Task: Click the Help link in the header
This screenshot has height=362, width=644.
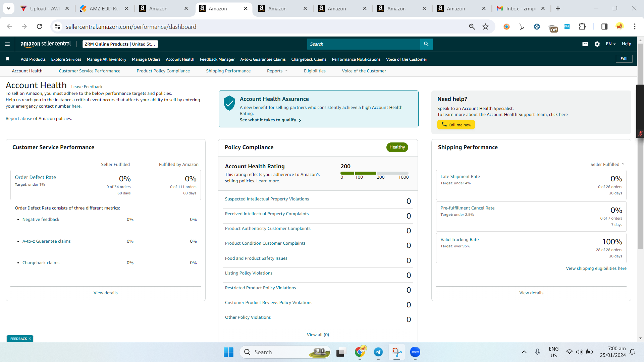Action: (x=626, y=44)
